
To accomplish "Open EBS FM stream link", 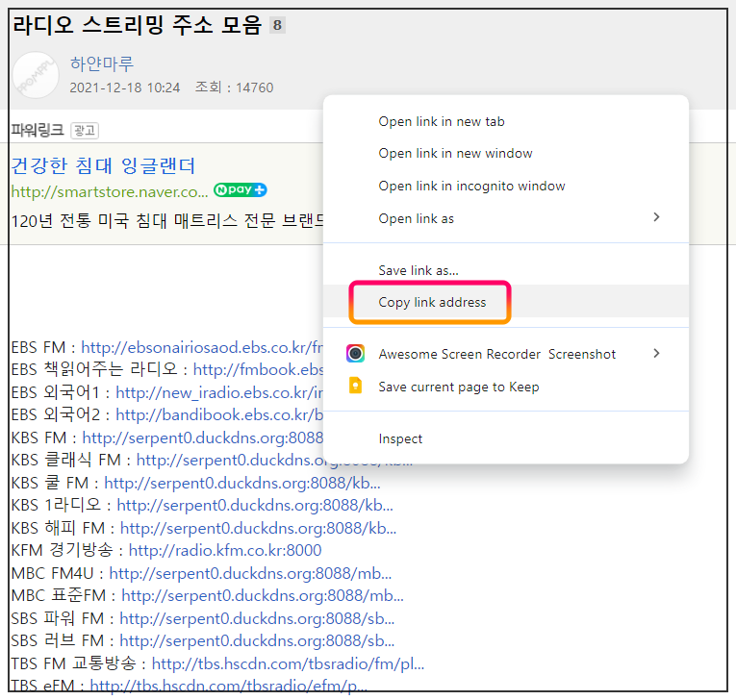I will coord(202,347).
